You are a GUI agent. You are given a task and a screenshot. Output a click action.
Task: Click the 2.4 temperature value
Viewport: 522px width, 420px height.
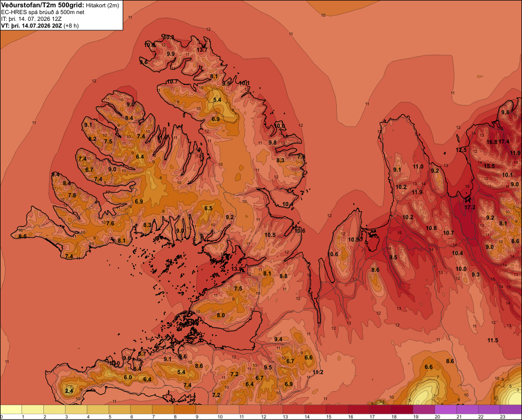tap(69, 391)
